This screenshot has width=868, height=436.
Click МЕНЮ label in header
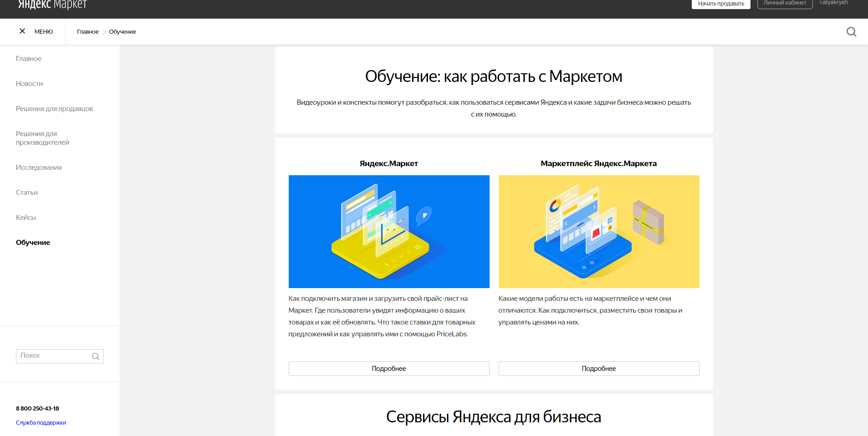(x=44, y=32)
